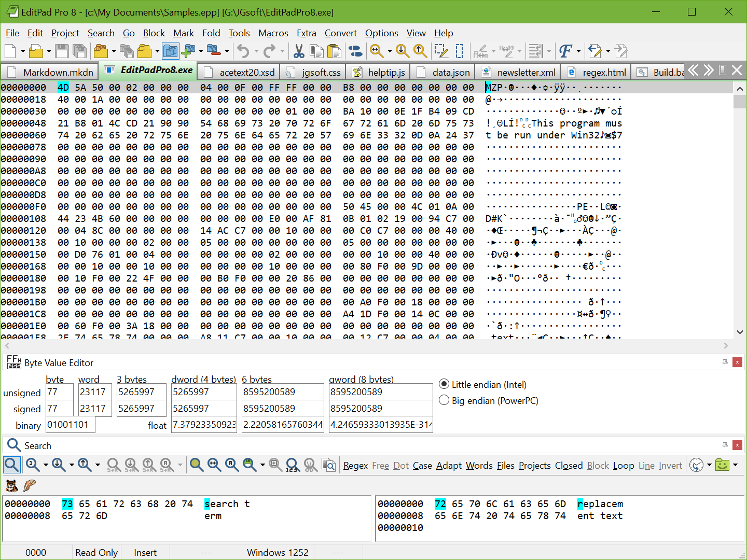Click the Font F icon
Viewport: 747px width, 560px height.
tap(565, 51)
